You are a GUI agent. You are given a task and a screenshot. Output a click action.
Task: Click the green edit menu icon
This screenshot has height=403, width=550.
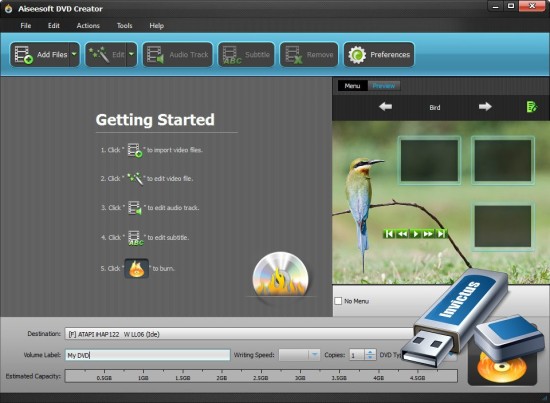tap(532, 107)
